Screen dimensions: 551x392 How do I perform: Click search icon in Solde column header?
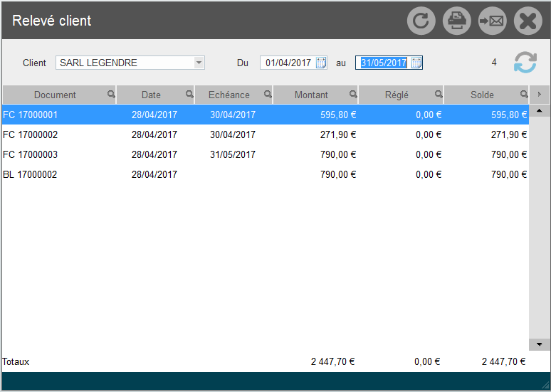pos(524,94)
